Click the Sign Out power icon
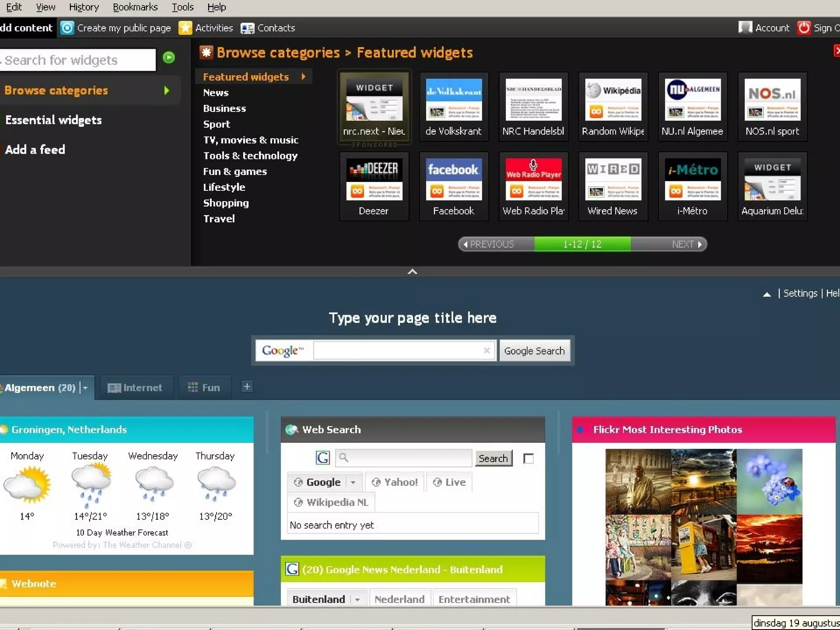This screenshot has height=630, width=840. pos(803,28)
